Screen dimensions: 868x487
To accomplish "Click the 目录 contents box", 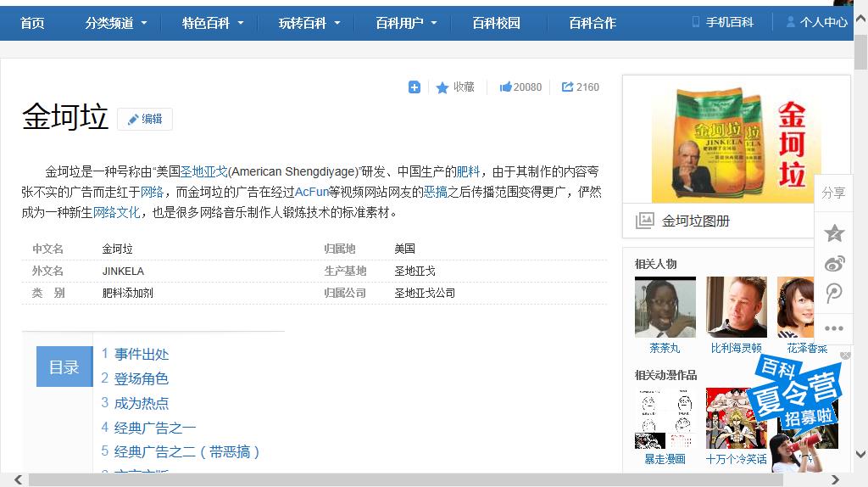I will click(64, 367).
